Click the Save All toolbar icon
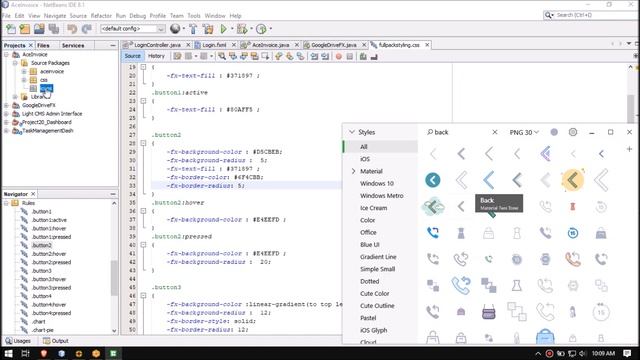Screen dimensions: 640x360 click(54, 29)
